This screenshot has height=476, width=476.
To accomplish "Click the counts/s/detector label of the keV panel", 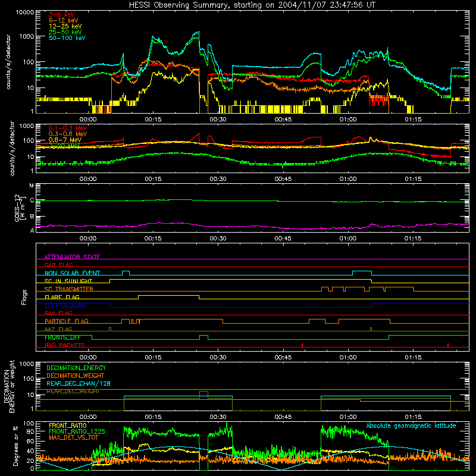I will click(8, 62).
